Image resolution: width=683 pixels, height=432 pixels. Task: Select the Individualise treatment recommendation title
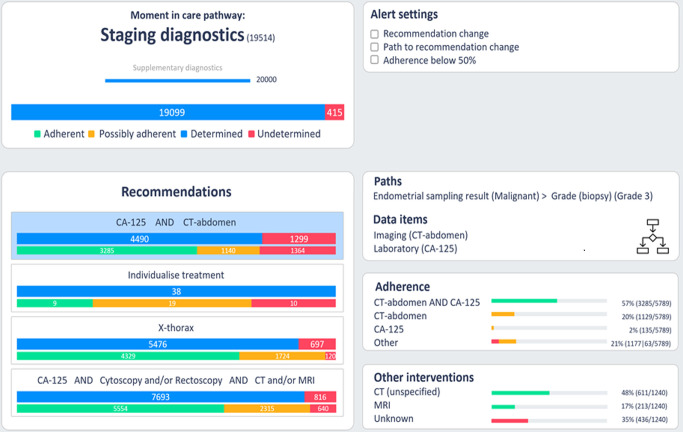(x=176, y=274)
